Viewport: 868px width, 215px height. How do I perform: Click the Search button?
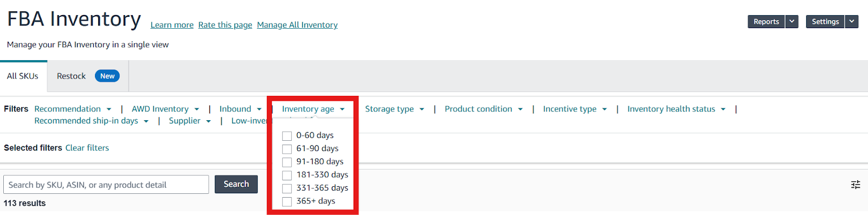[x=236, y=184]
